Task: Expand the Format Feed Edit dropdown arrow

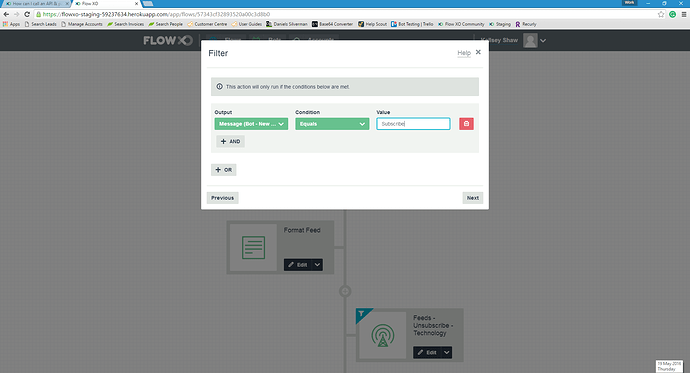Action: [x=317, y=265]
